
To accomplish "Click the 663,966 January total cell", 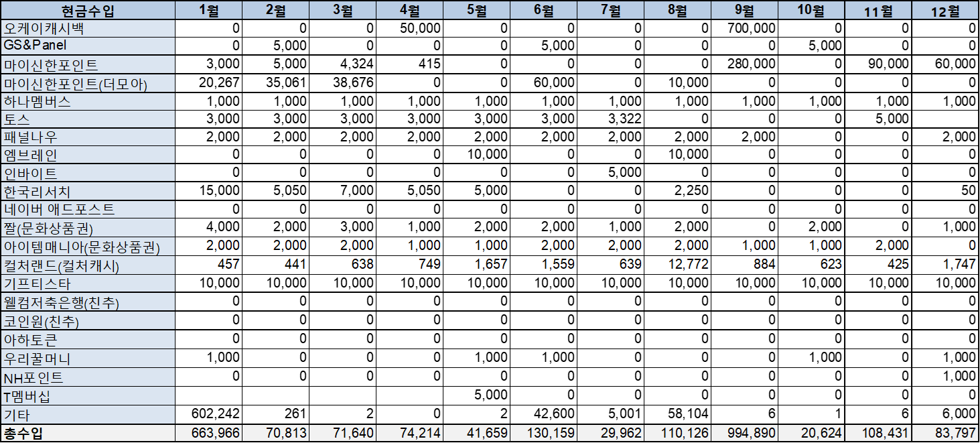I will coord(208,433).
